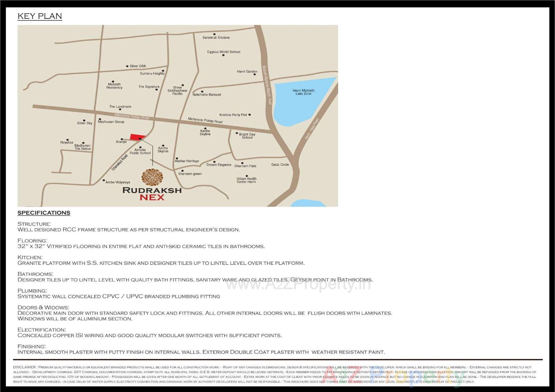Select the Bright Day School marker
Screen dimensions: 555x392
[x=237, y=134]
